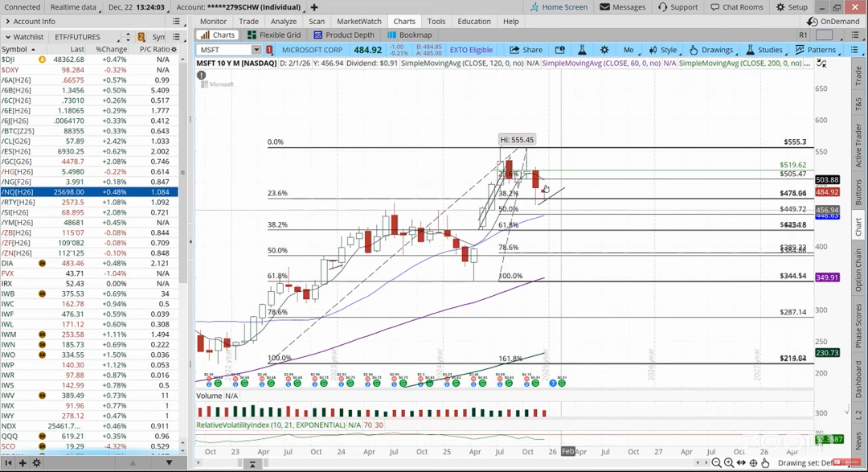Zoom out the chart with minus magnifier
Screen dimensions: 868x472
(x=716, y=462)
